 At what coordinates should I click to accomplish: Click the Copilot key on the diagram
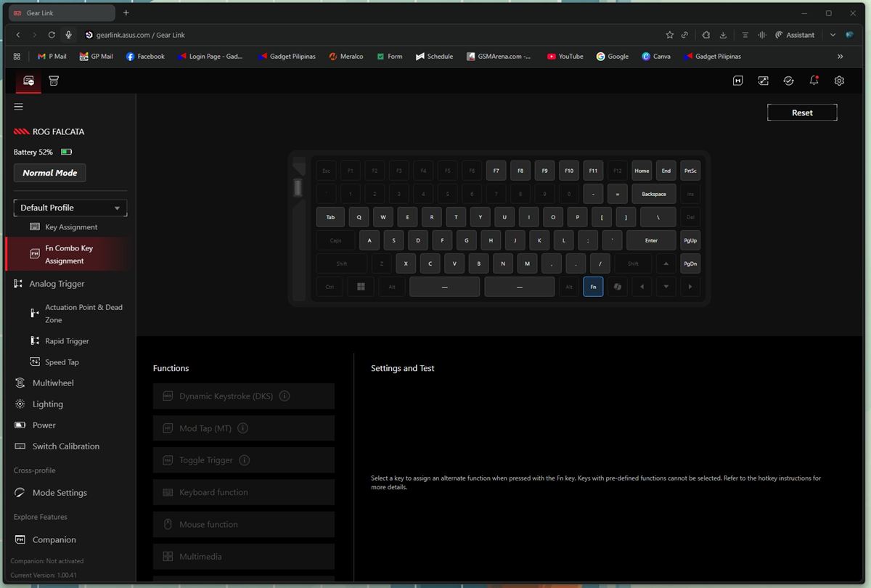(x=618, y=287)
